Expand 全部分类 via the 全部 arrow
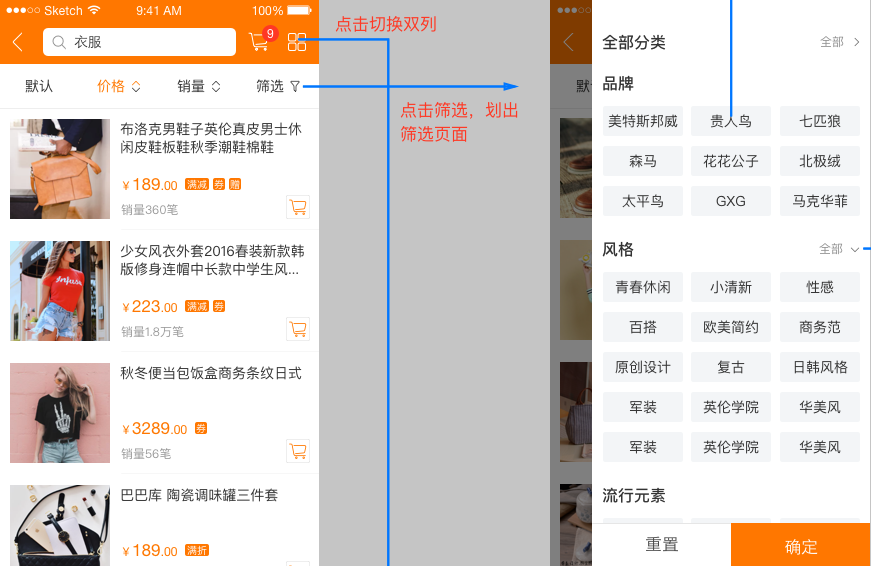871x566 pixels. [840, 42]
